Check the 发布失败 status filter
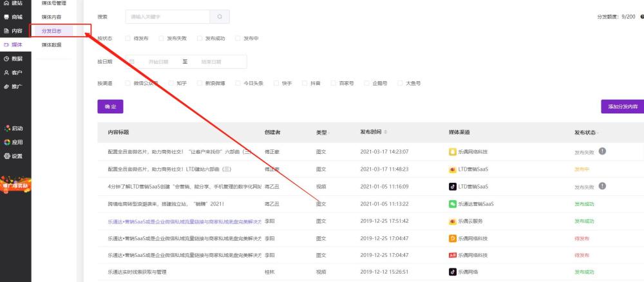 [162, 38]
